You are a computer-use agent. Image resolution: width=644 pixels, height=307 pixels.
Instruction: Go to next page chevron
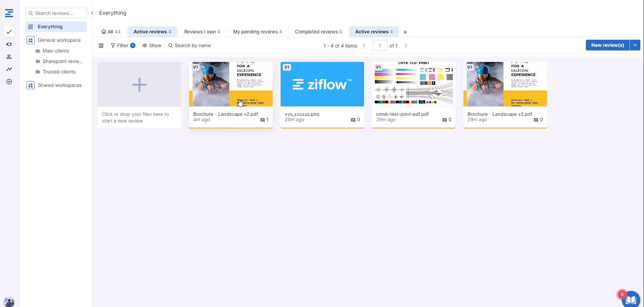click(406, 45)
